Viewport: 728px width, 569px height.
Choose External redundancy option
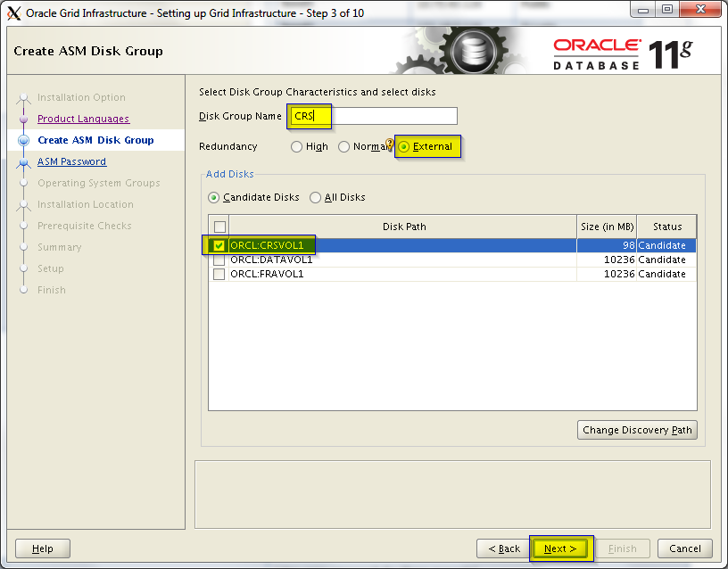click(404, 147)
